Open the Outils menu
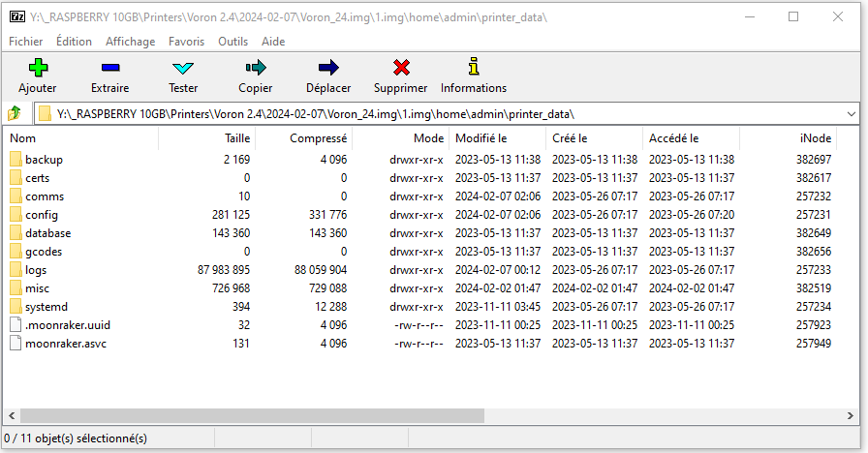The image size is (868, 453). pyautogui.click(x=233, y=42)
